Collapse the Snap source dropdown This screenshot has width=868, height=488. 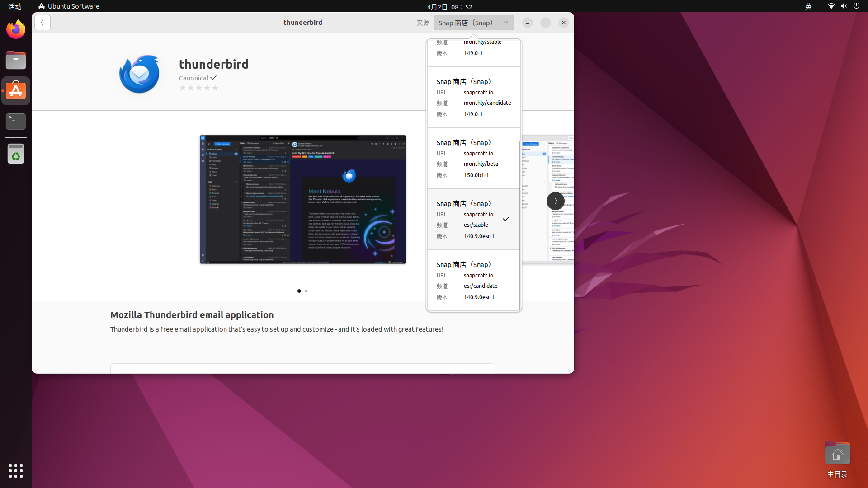click(x=473, y=23)
